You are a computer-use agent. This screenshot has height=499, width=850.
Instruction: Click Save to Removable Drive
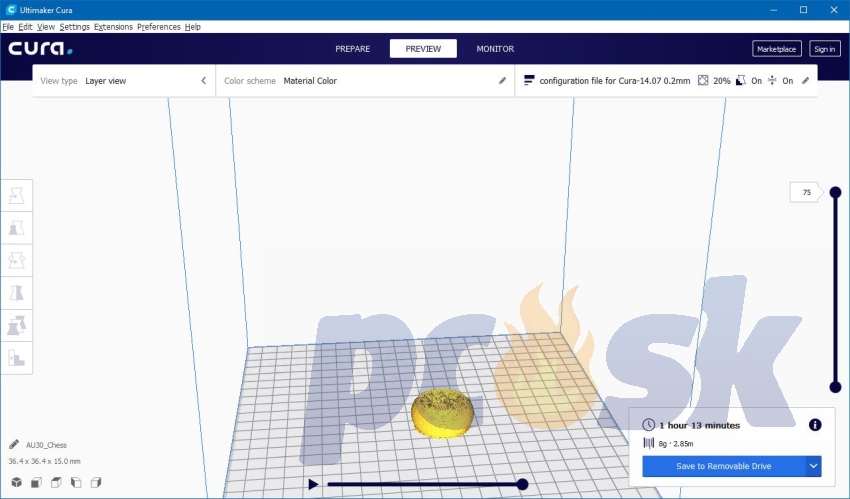coord(724,466)
